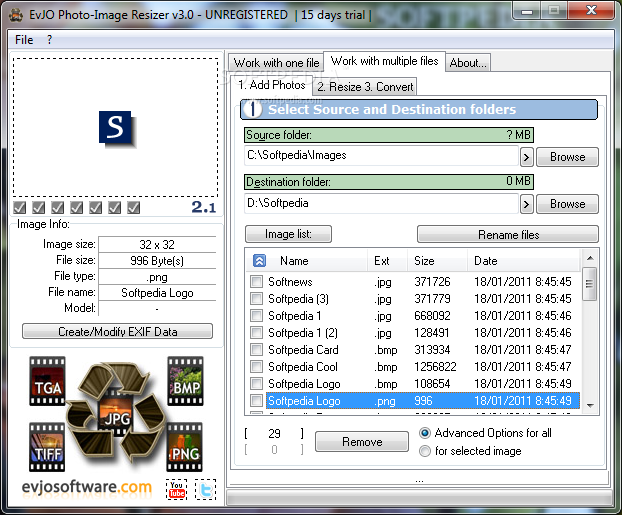The height and width of the screenshot is (515, 622).
Task: Select Work with multiple files tab
Action: (x=384, y=61)
